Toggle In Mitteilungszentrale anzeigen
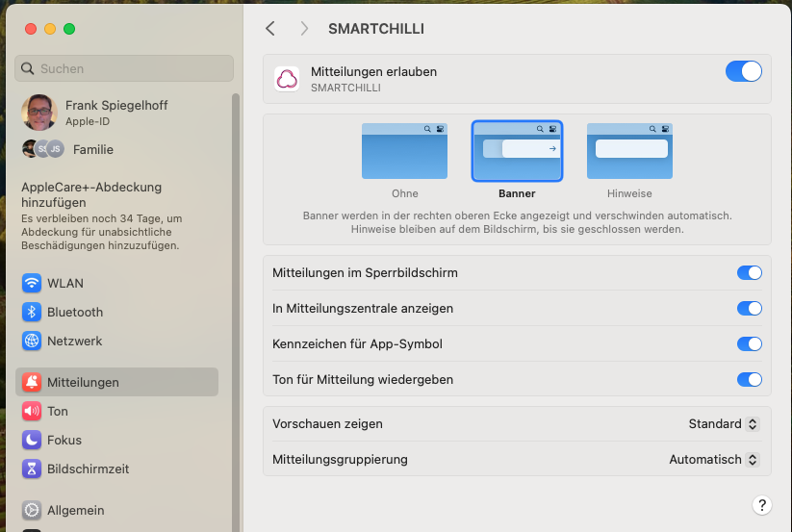This screenshot has height=532, width=792. click(749, 308)
